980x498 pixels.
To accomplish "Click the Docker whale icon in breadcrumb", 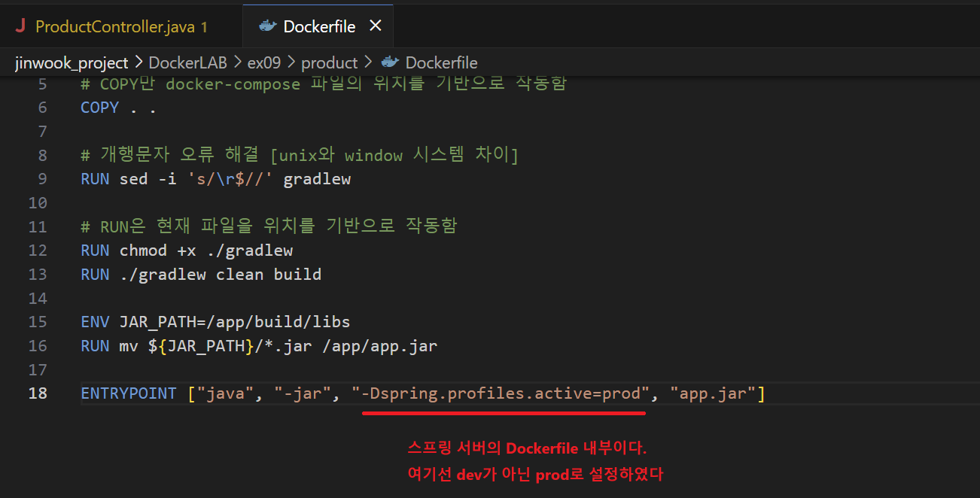I will tap(389, 62).
